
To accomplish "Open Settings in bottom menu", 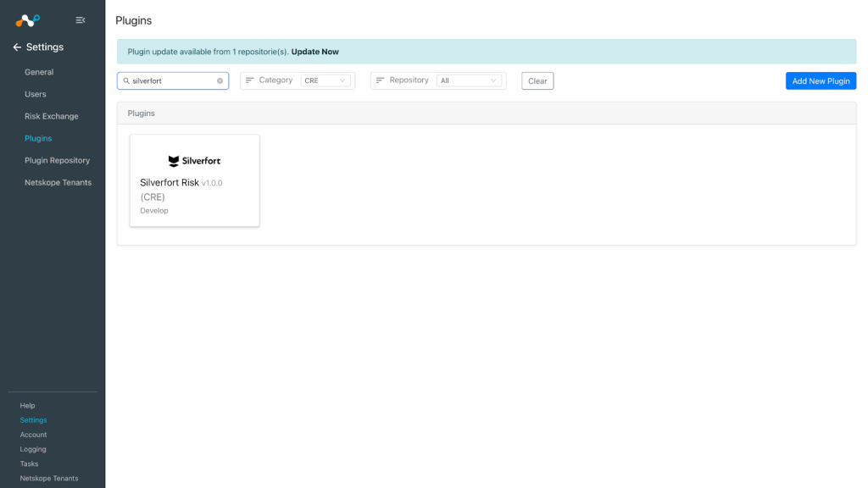I will pyautogui.click(x=33, y=420).
